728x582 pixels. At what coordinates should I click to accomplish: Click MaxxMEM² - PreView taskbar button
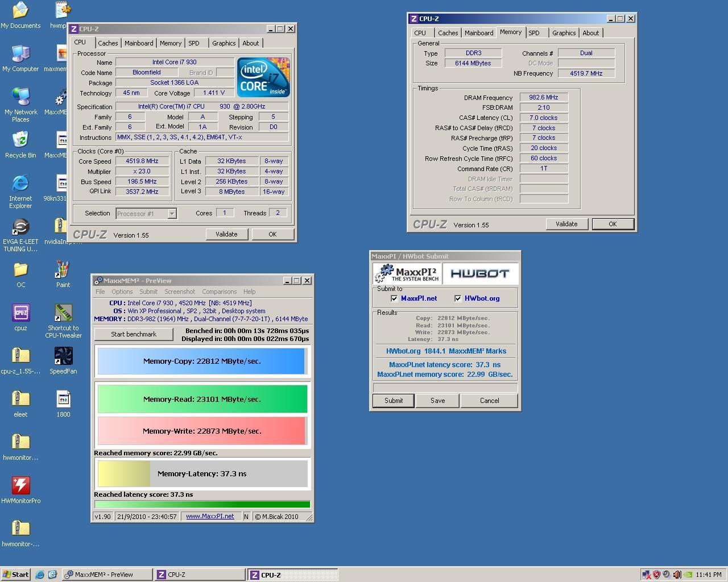coord(107,575)
